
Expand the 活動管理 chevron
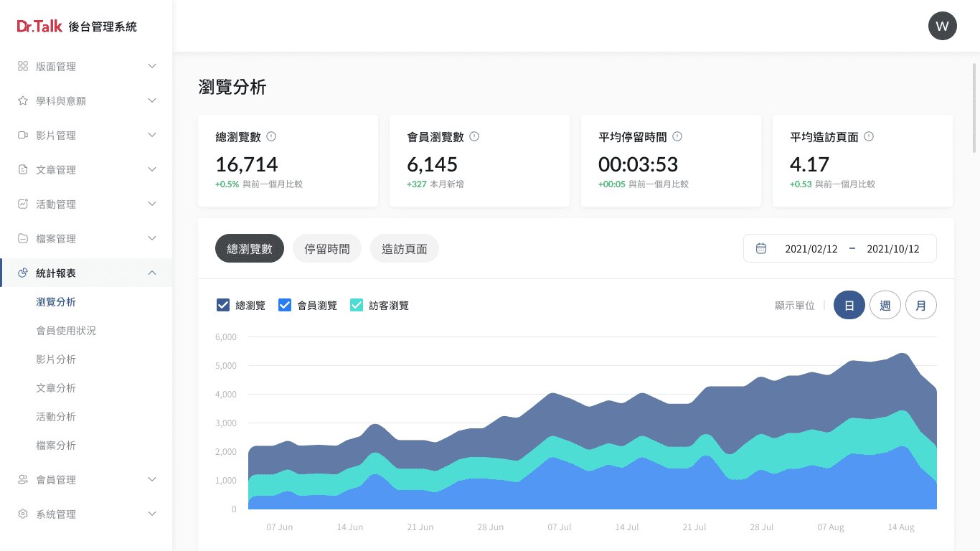[x=152, y=204]
